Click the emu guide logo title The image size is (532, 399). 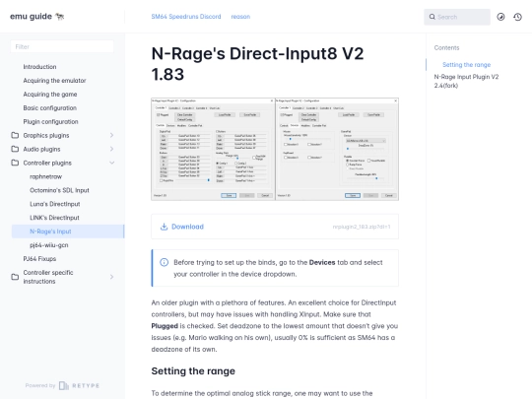coord(37,17)
